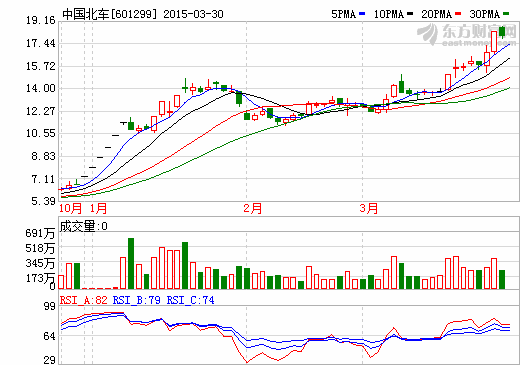The image size is (520, 365).
Task: Click the 5PMA legend text
Action: coord(344,14)
